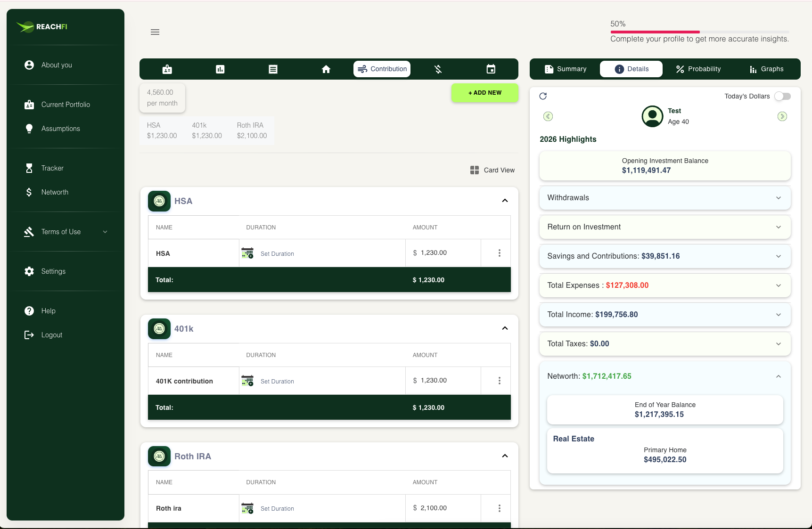Click the refresh icon in the details panel
The image size is (812, 529).
(543, 96)
